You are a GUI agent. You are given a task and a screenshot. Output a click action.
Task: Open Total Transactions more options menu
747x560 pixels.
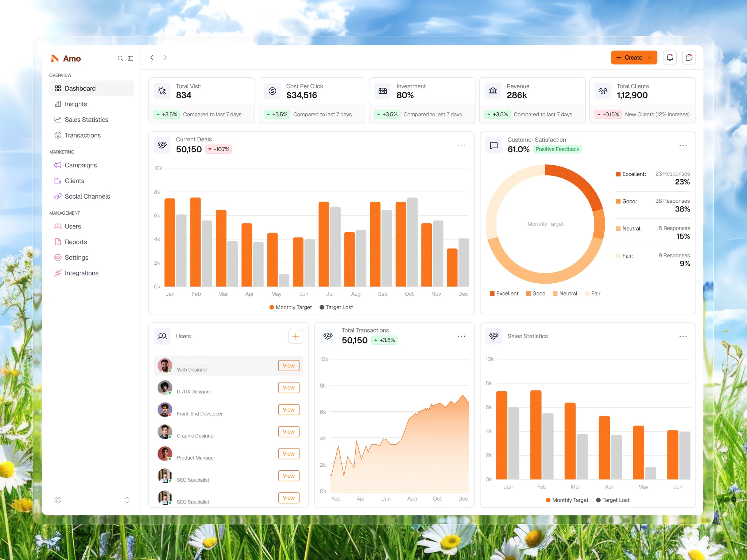462,337
